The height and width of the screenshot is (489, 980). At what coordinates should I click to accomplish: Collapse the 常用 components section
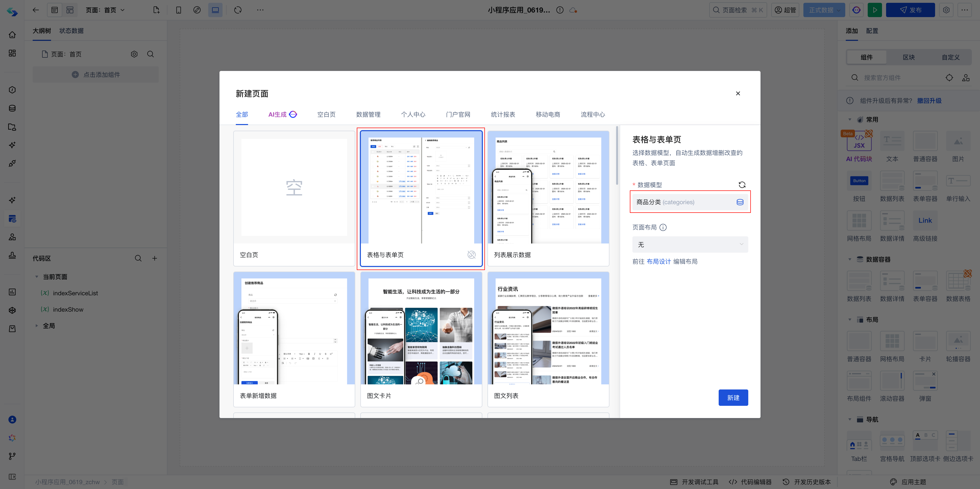850,120
